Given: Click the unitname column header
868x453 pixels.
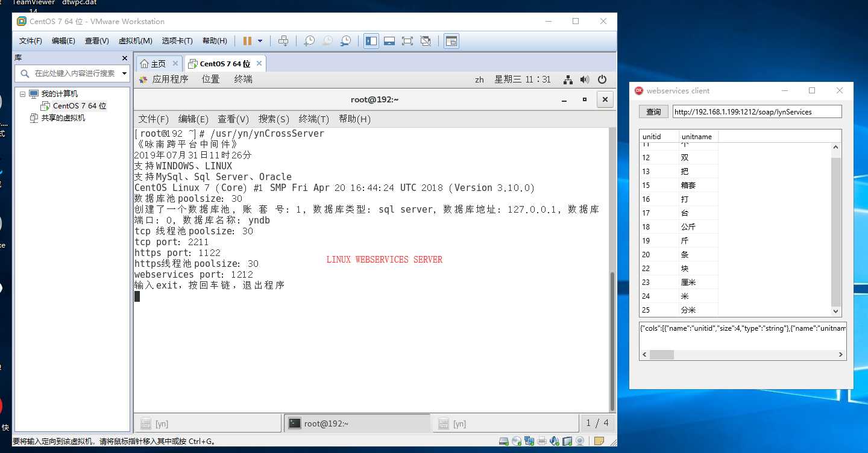Looking at the screenshot, I should 699,137.
